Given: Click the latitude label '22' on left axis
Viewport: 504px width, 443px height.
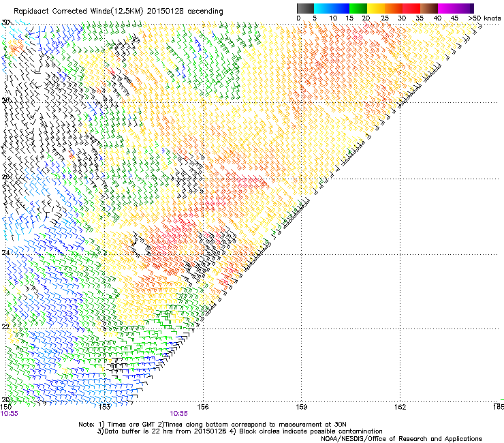Looking at the screenshot, I should (5, 326).
